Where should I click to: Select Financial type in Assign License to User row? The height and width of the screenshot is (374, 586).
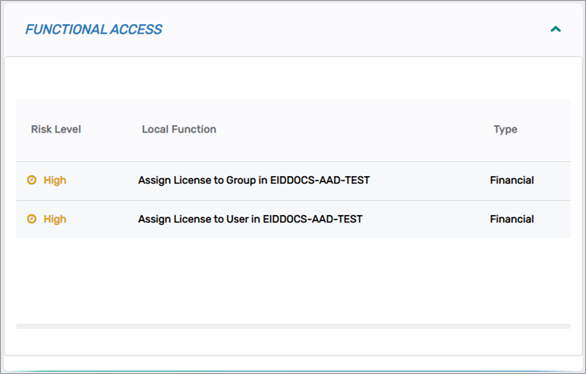coord(512,219)
